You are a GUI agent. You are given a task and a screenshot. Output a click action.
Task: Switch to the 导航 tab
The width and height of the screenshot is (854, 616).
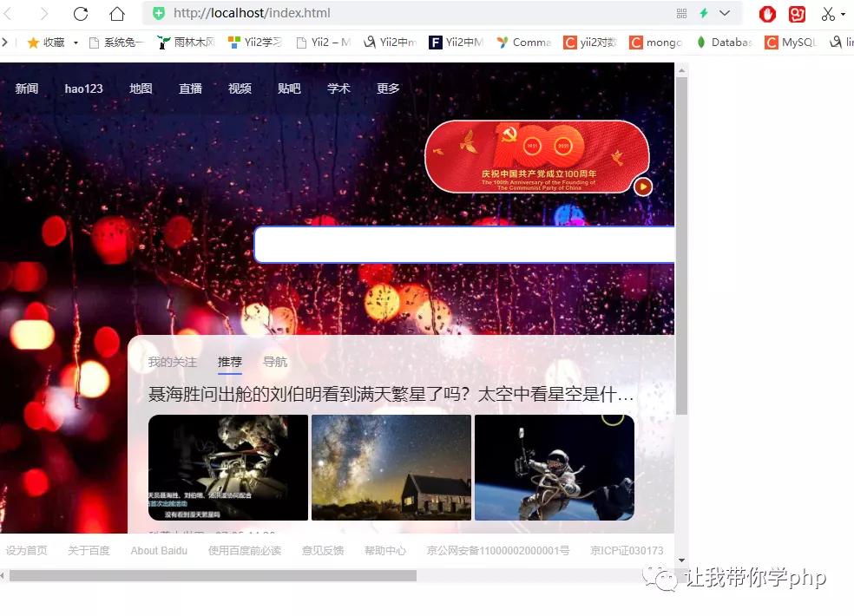pos(275,362)
